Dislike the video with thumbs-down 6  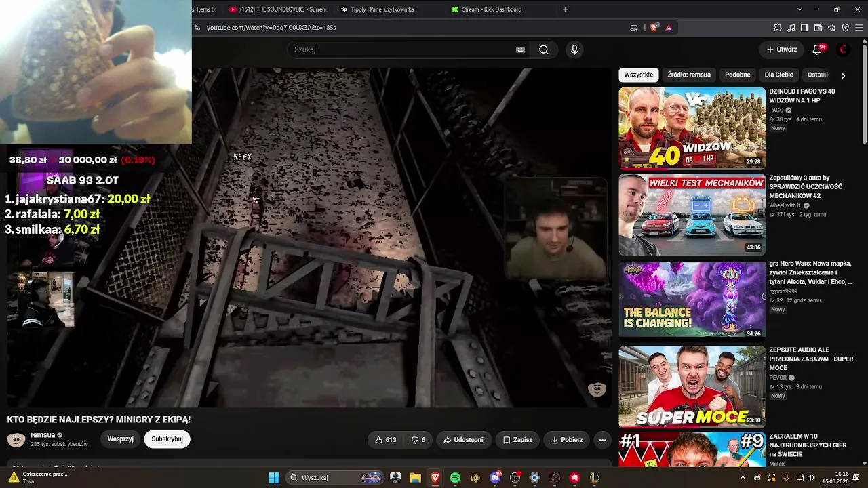[418, 440]
